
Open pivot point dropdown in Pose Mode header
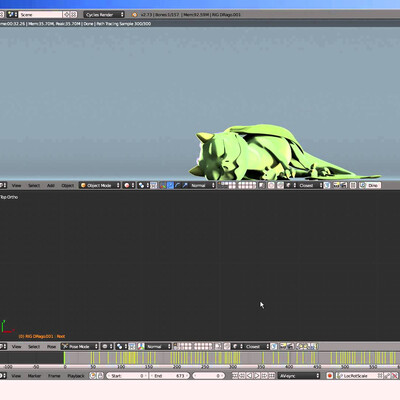click(121, 347)
